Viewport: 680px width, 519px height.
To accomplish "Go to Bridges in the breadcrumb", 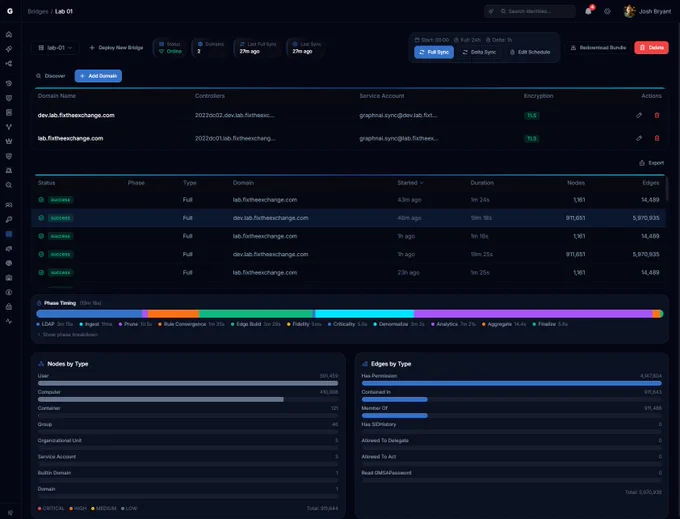I will 38,11.
